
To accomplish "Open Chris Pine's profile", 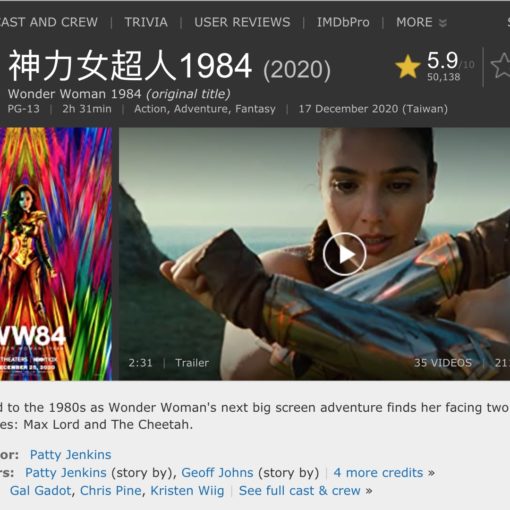I will [111, 491].
